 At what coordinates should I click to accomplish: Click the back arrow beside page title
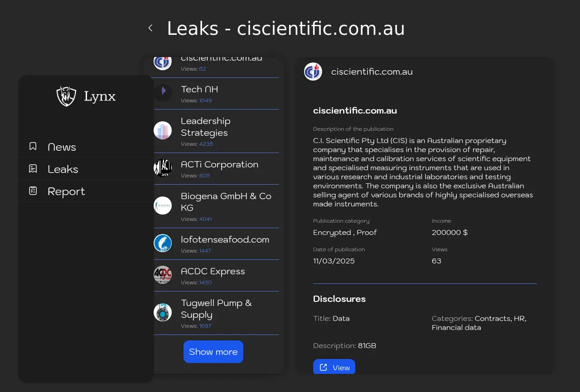click(150, 28)
